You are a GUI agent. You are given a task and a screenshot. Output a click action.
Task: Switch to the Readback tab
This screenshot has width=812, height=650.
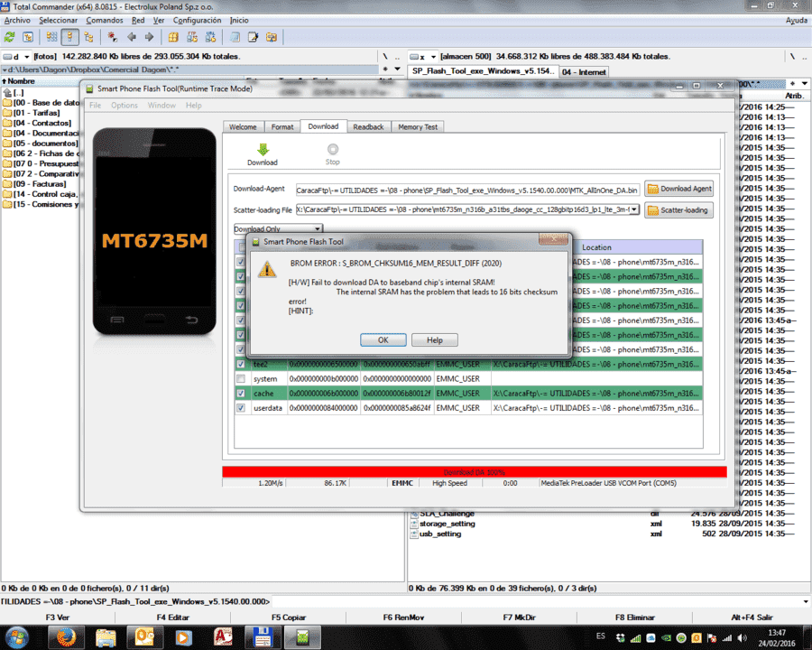368,127
